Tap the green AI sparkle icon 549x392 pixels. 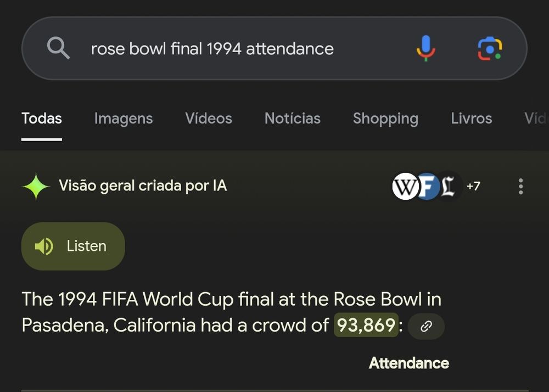pyautogui.click(x=36, y=186)
